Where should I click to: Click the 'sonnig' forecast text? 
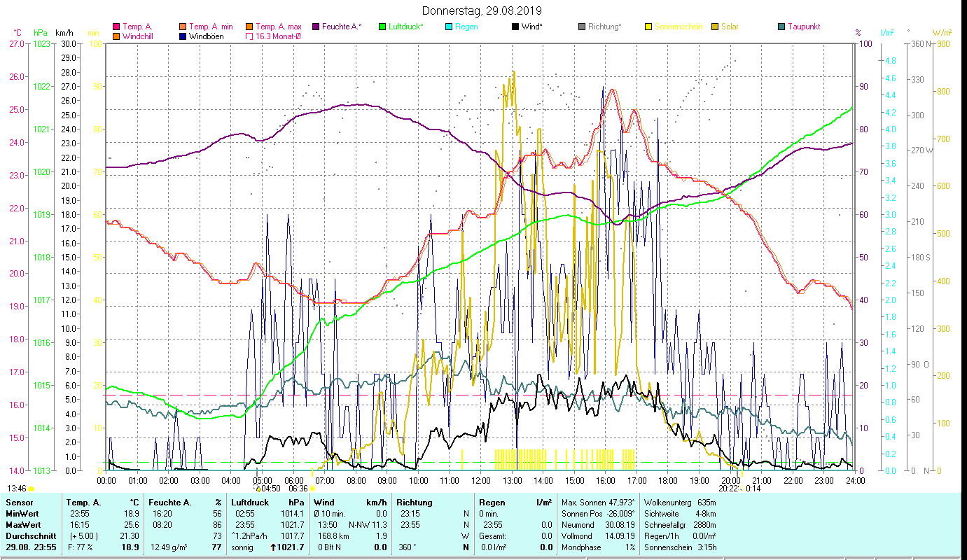tap(242, 547)
